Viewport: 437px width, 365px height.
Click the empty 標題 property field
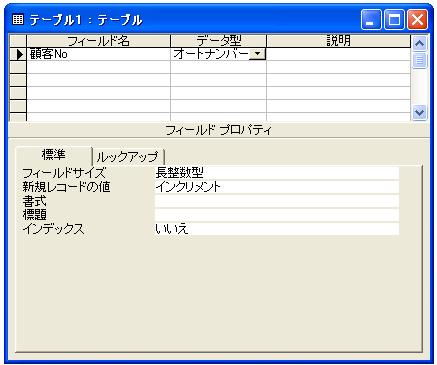pyautogui.click(x=277, y=215)
